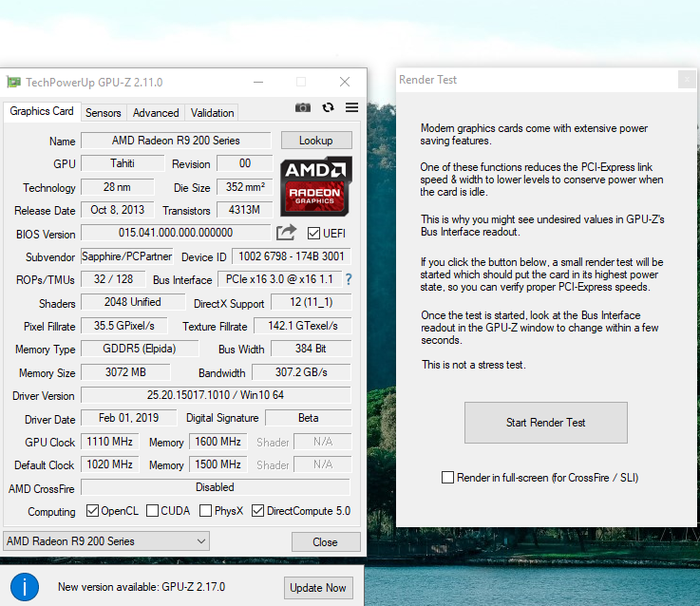
Task: Toggle the CUDA checkbox
Action: click(x=152, y=510)
